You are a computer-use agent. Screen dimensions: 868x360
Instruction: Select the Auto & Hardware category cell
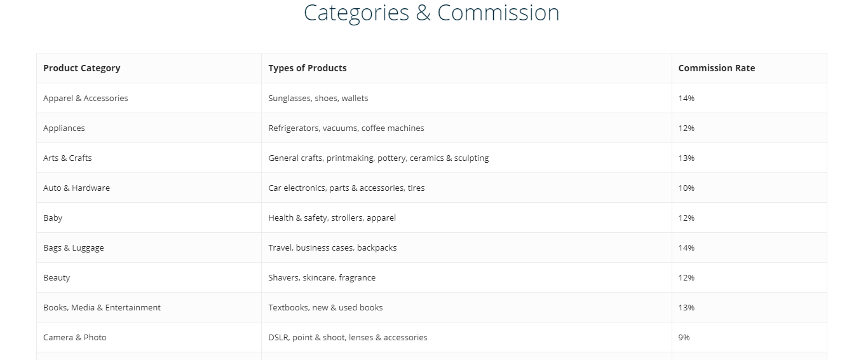coord(149,188)
